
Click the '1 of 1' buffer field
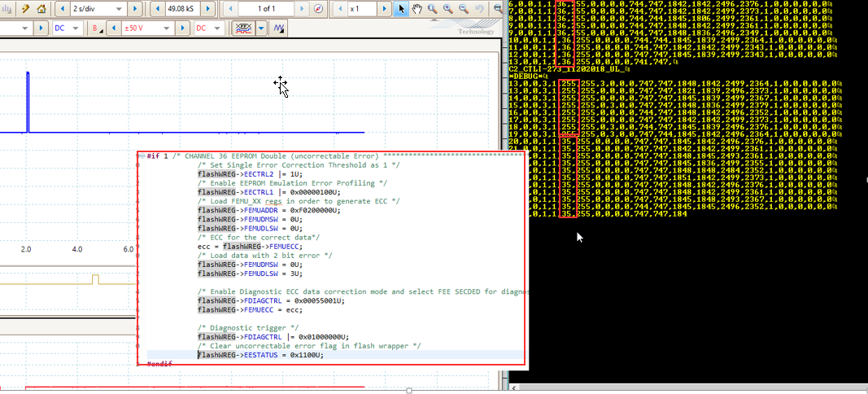(x=266, y=8)
